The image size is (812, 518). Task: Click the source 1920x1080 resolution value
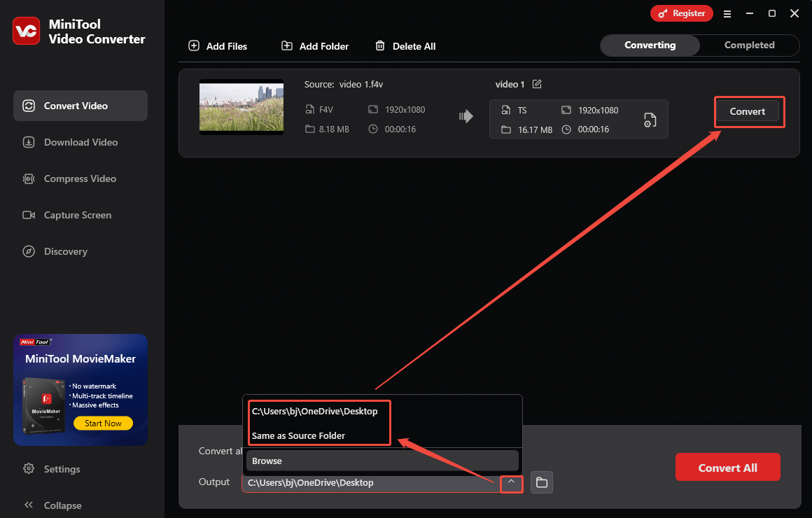coord(405,110)
